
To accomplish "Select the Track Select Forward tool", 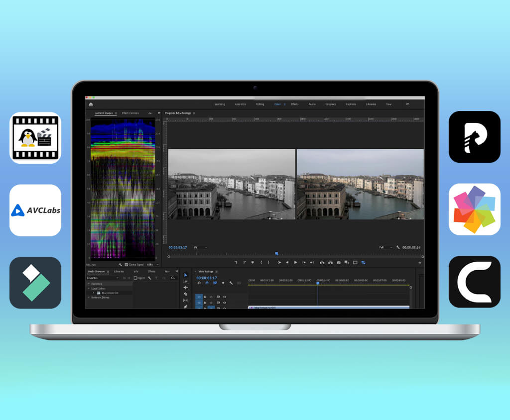I will [186, 281].
